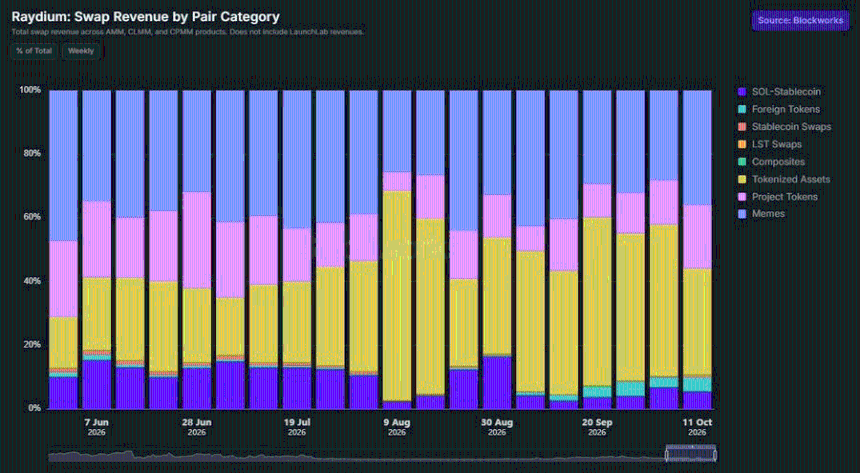Click the left handle of range slider
The image size is (860, 473).
[667, 454]
